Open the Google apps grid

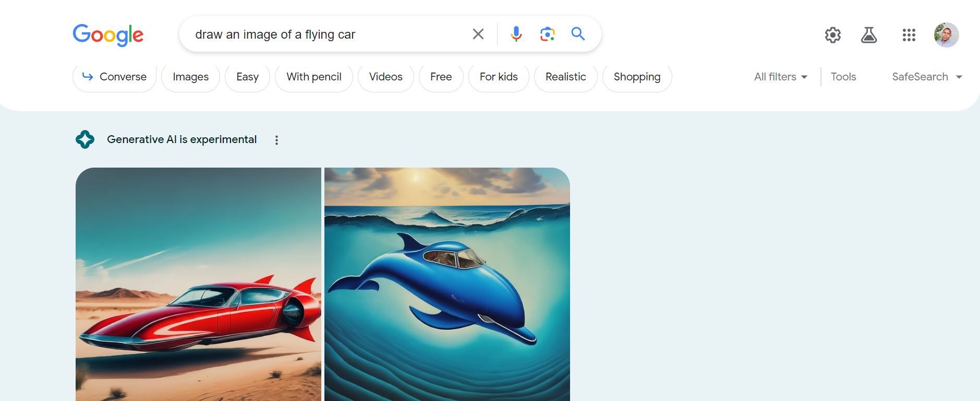(909, 35)
